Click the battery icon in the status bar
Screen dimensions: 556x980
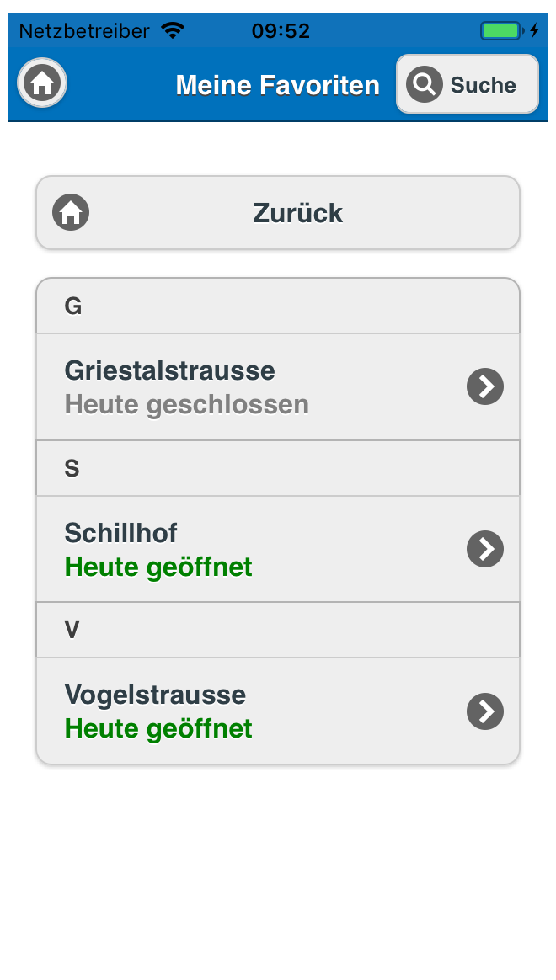point(501,31)
